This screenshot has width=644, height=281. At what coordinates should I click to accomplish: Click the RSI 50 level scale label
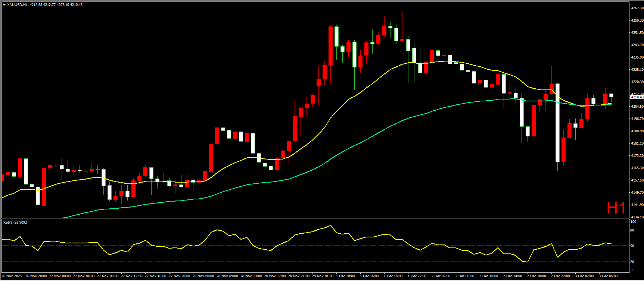(632, 246)
